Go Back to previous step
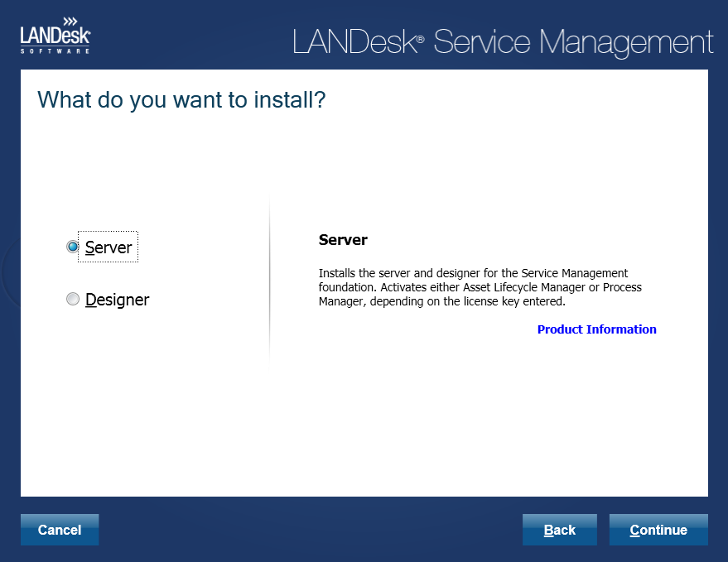The height and width of the screenshot is (562, 728). click(x=560, y=530)
